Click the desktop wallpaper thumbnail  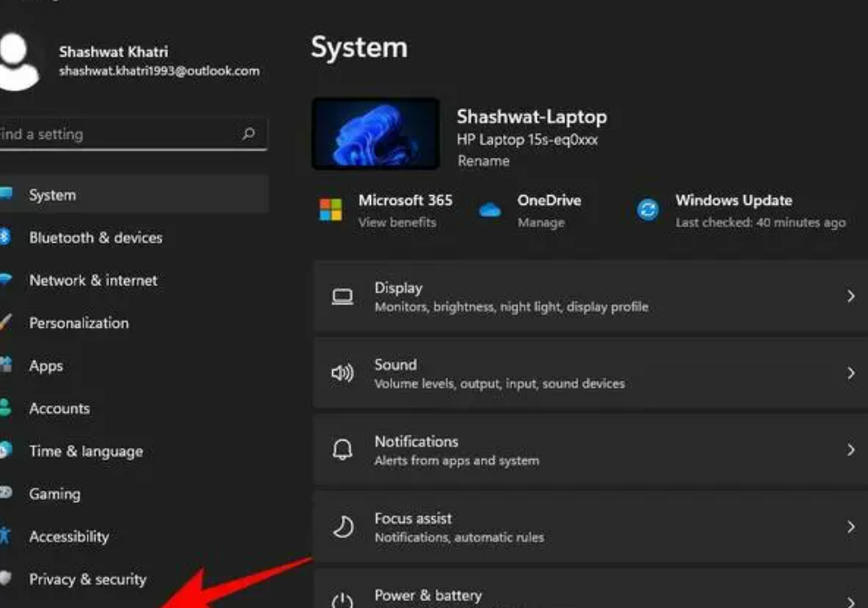pyautogui.click(x=375, y=134)
